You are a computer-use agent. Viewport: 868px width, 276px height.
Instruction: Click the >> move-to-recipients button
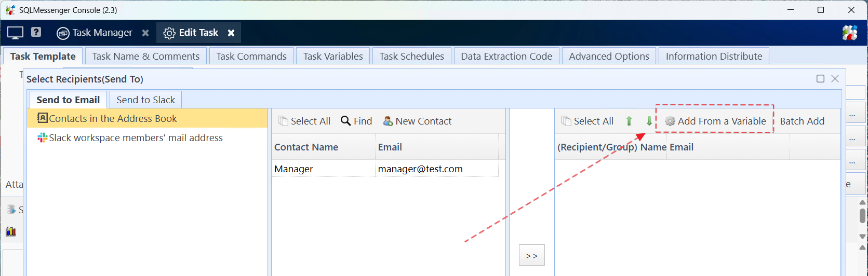(x=531, y=255)
